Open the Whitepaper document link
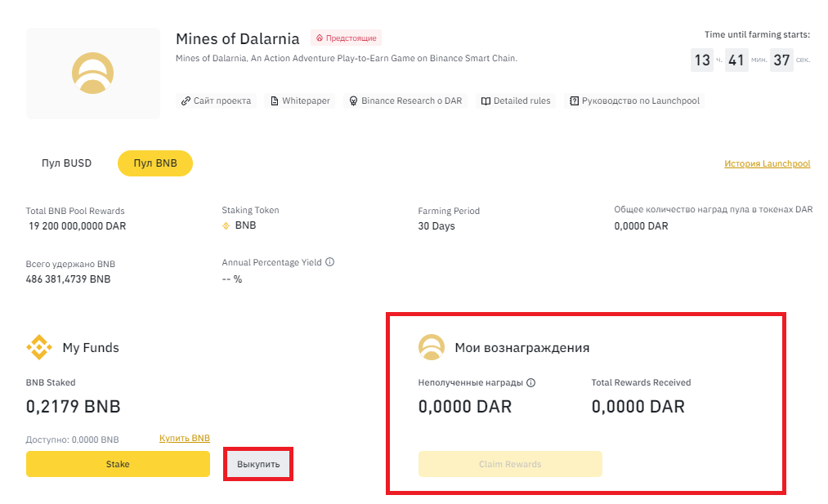828x504 pixels. [300, 100]
